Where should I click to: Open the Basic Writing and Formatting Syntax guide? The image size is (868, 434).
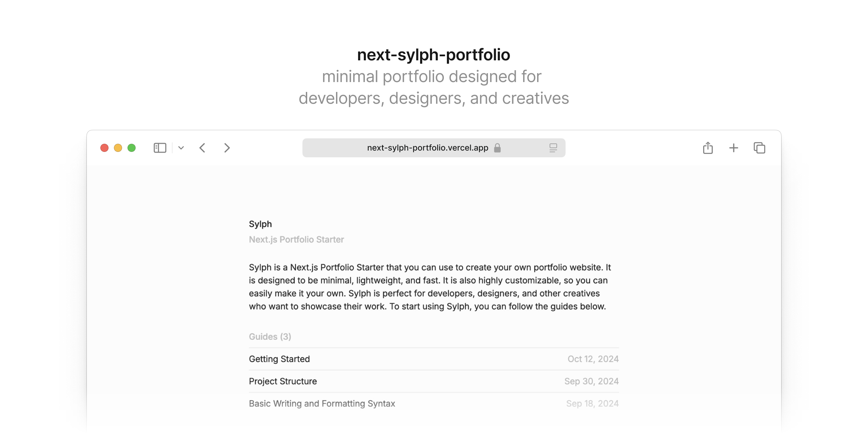(322, 403)
